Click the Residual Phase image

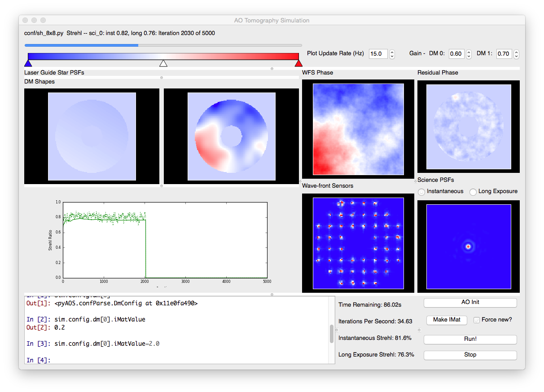(x=469, y=127)
